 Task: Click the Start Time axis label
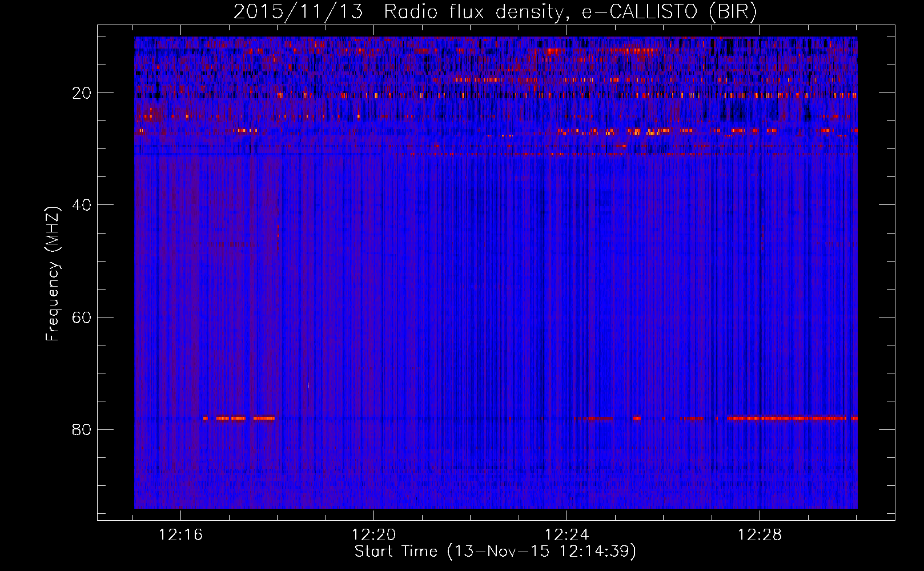pyautogui.click(x=495, y=552)
